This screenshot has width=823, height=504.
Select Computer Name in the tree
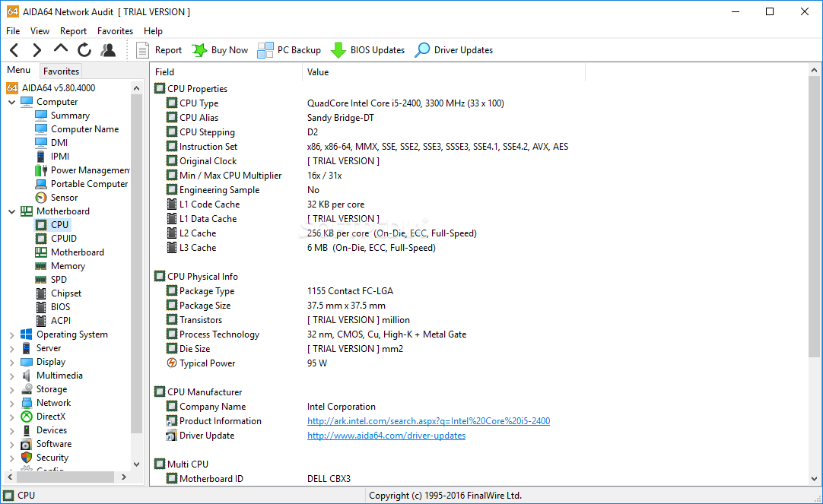(x=84, y=129)
